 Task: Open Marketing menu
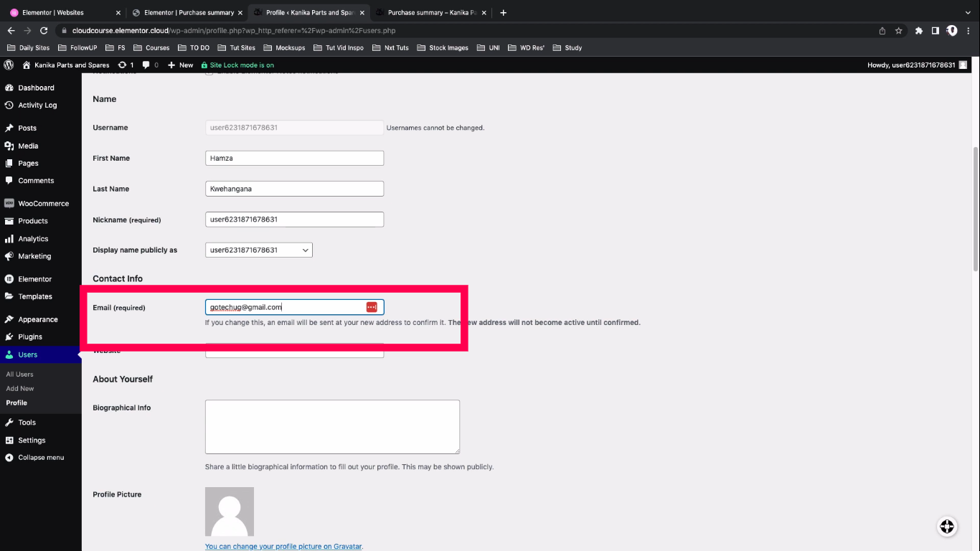34,256
